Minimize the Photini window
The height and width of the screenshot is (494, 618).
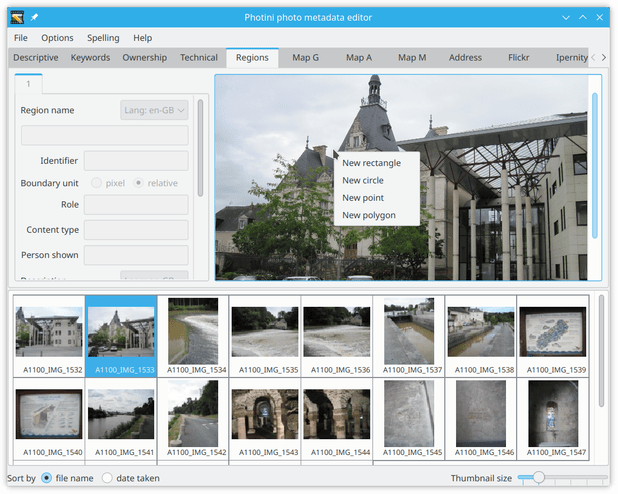(566, 17)
